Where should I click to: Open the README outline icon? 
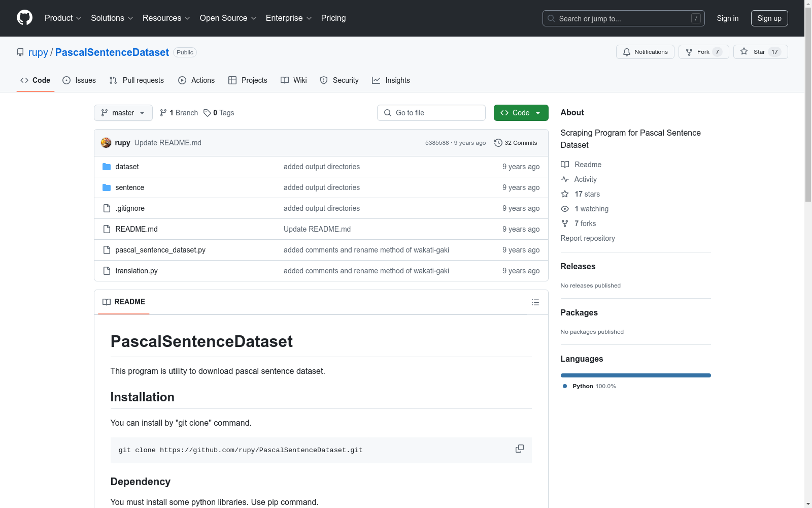click(535, 302)
